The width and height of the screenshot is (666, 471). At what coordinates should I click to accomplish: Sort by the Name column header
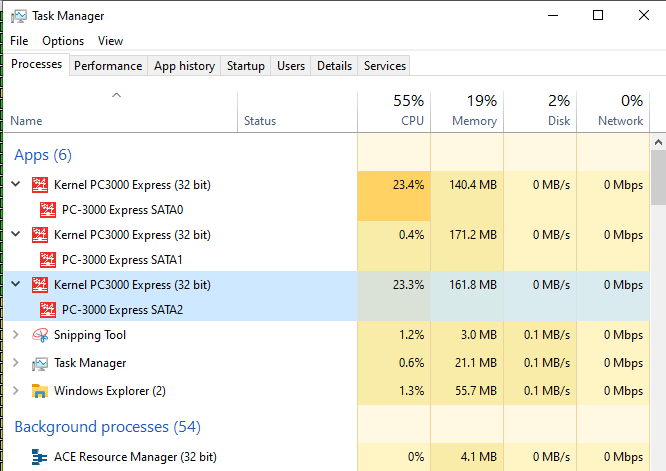tap(121, 111)
